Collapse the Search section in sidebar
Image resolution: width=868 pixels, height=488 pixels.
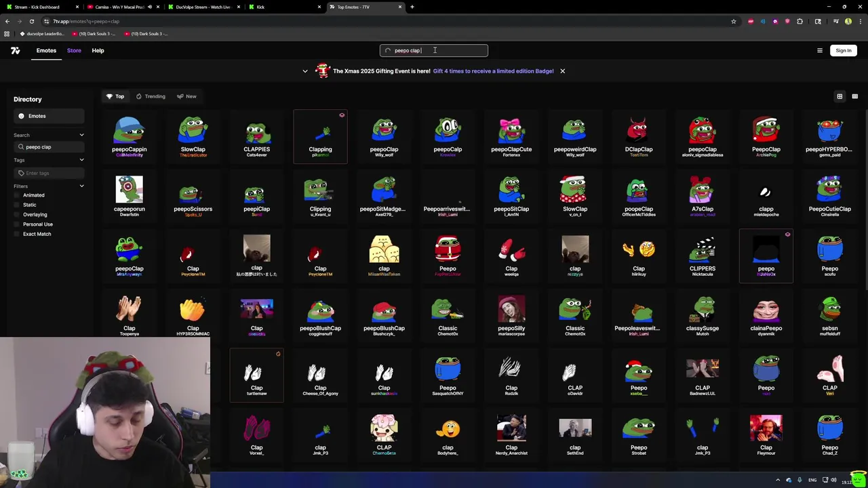coord(81,135)
